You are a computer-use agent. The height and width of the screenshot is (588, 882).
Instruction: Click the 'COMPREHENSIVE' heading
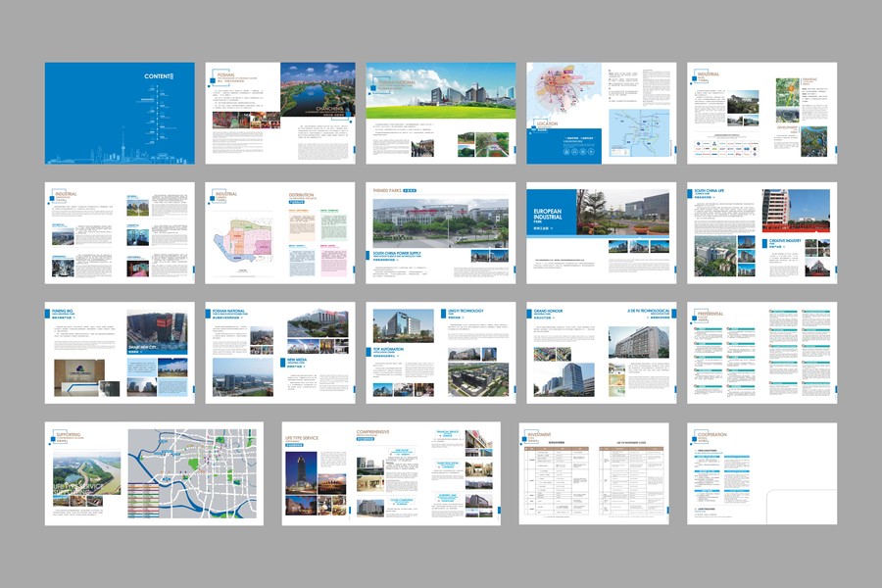[373, 432]
